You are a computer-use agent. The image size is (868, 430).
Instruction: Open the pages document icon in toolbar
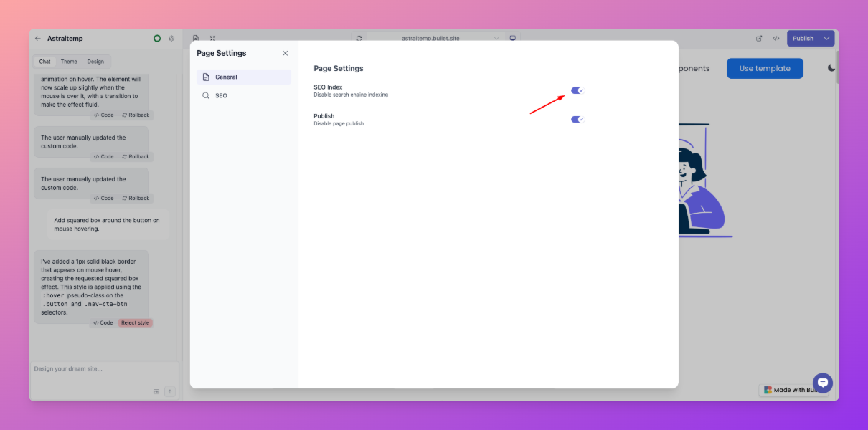coord(196,38)
